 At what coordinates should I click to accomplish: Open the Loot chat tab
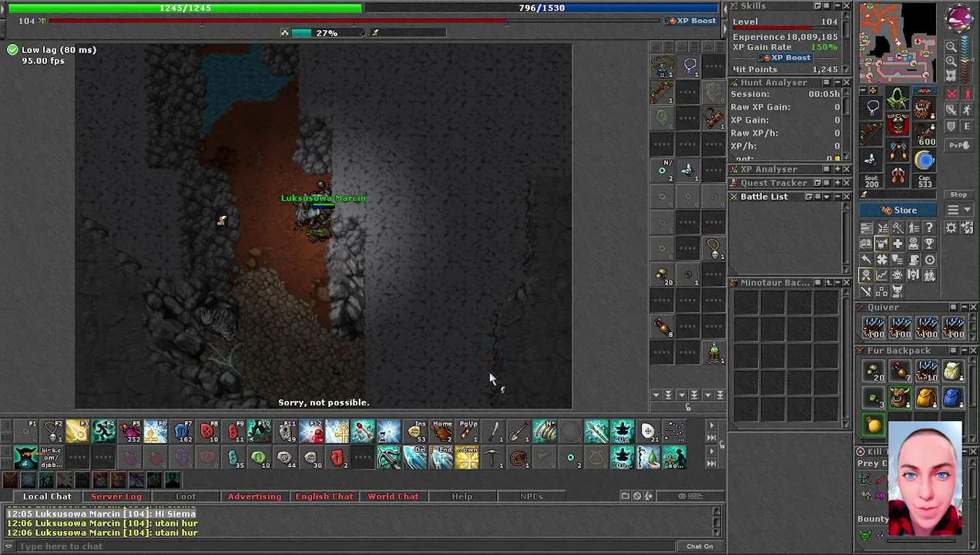(x=186, y=496)
